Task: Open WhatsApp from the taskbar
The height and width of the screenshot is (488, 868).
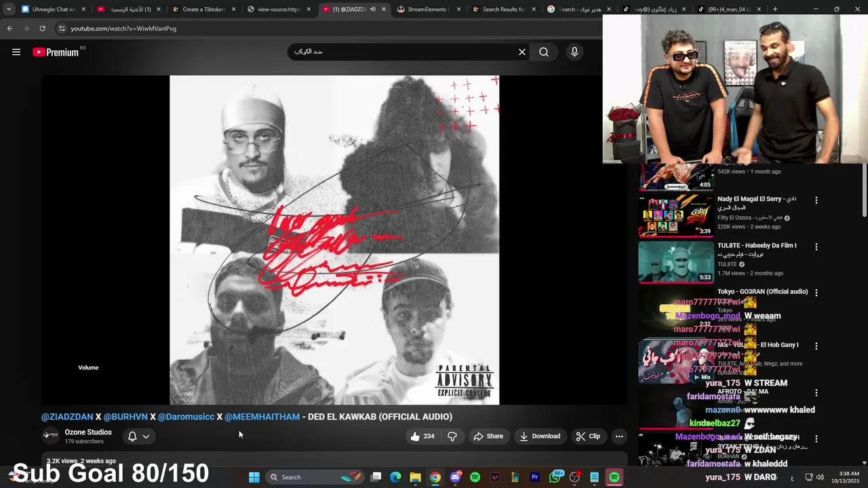Action: tap(555, 477)
